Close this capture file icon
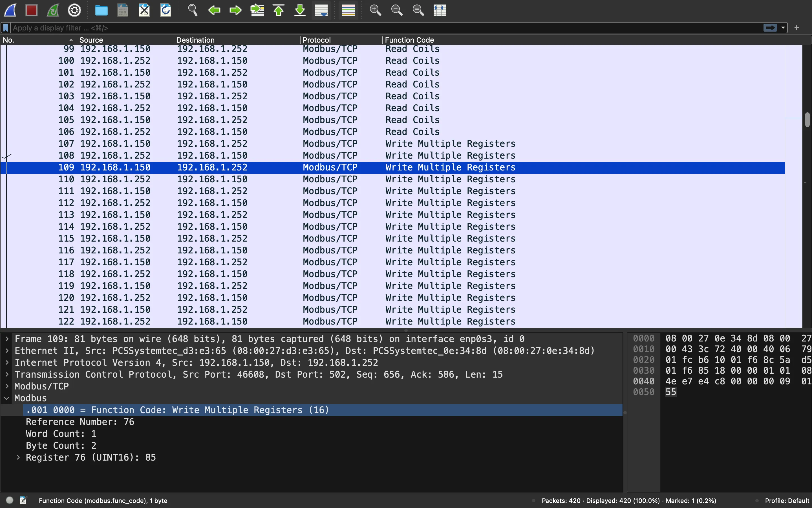 click(x=144, y=10)
